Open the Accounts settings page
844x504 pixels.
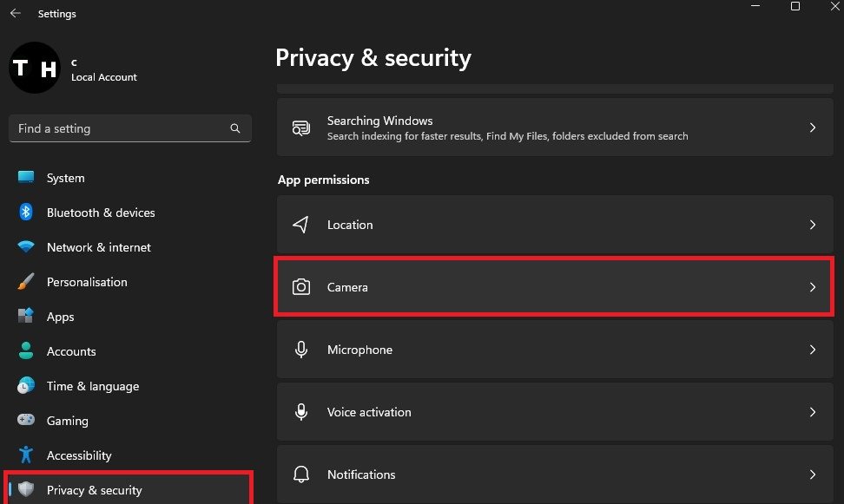(x=71, y=351)
